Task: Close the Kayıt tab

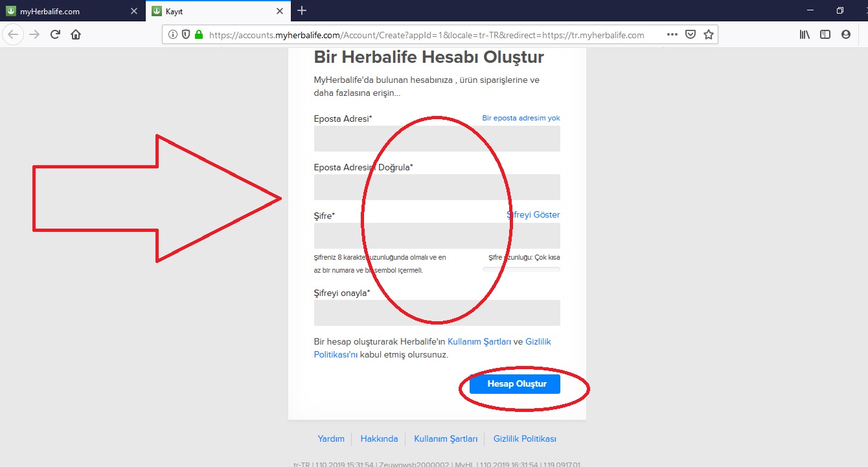Action: pyautogui.click(x=280, y=11)
